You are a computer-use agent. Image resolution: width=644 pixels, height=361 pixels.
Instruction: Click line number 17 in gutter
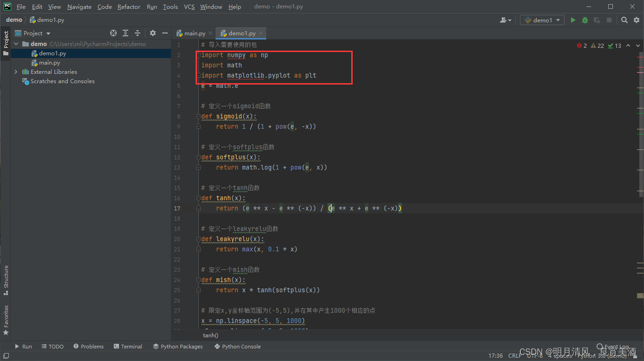pyautogui.click(x=177, y=208)
